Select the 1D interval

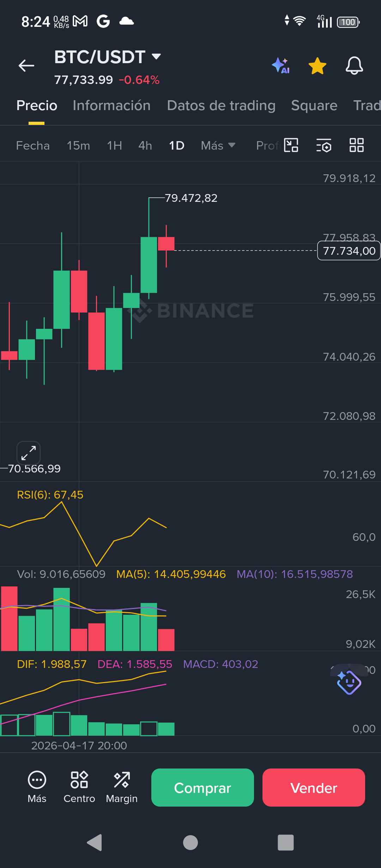click(177, 145)
